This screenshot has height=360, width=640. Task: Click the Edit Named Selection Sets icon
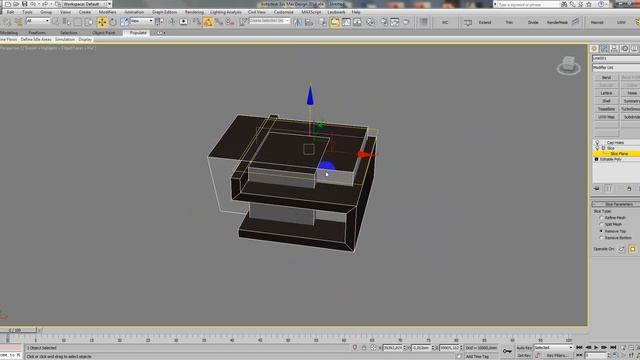pyautogui.click(x=243, y=22)
